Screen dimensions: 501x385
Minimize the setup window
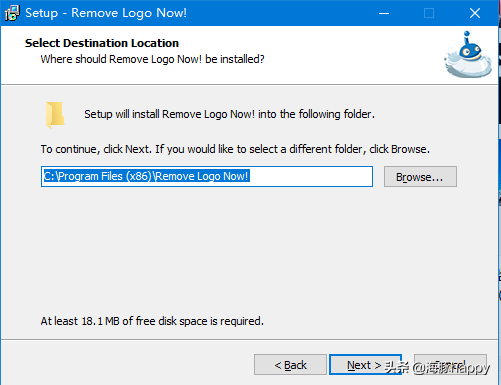tap(384, 13)
